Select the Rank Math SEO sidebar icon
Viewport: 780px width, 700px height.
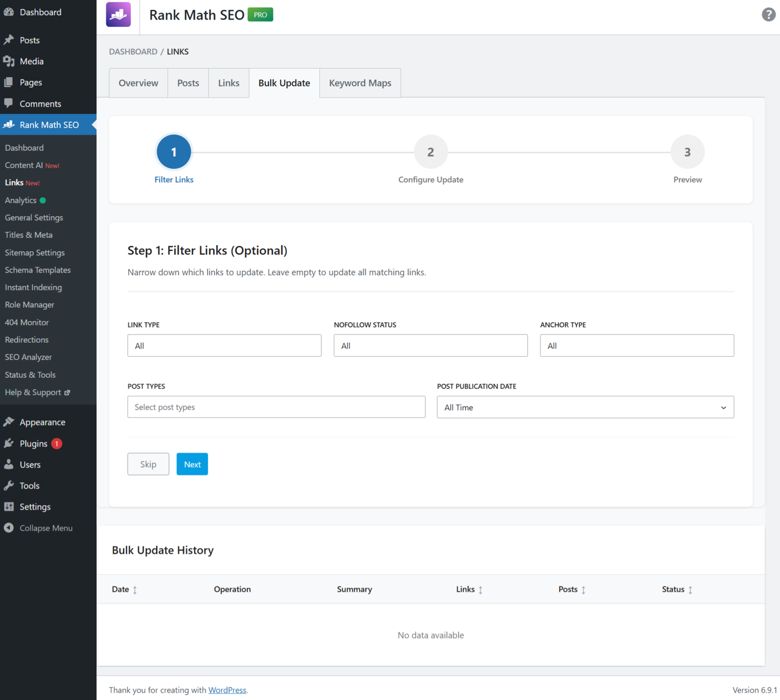(9, 124)
